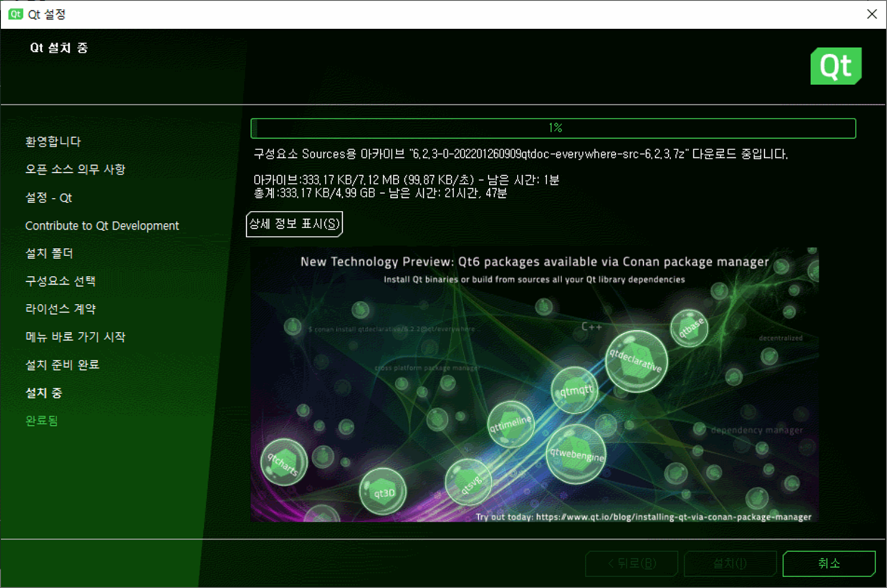Image resolution: width=887 pixels, height=588 pixels.
Task: Select 환영합니다 step in sidebar
Action: click(x=53, y=142)
